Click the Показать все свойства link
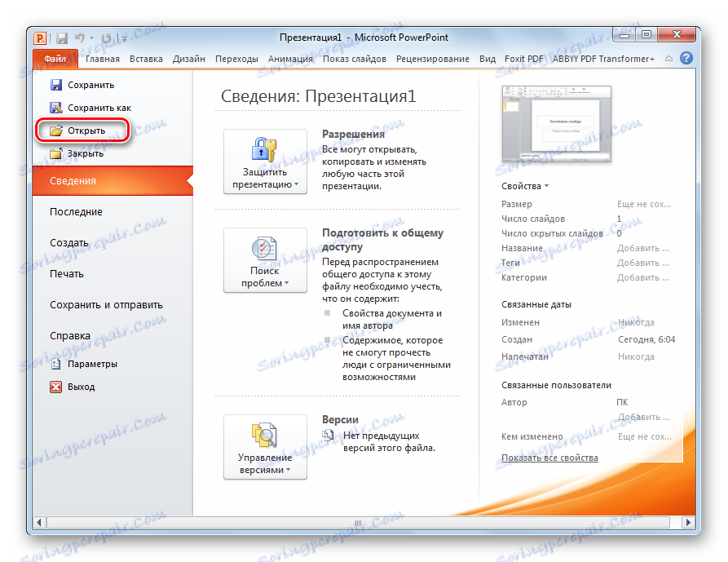 [x=549, y=458]
